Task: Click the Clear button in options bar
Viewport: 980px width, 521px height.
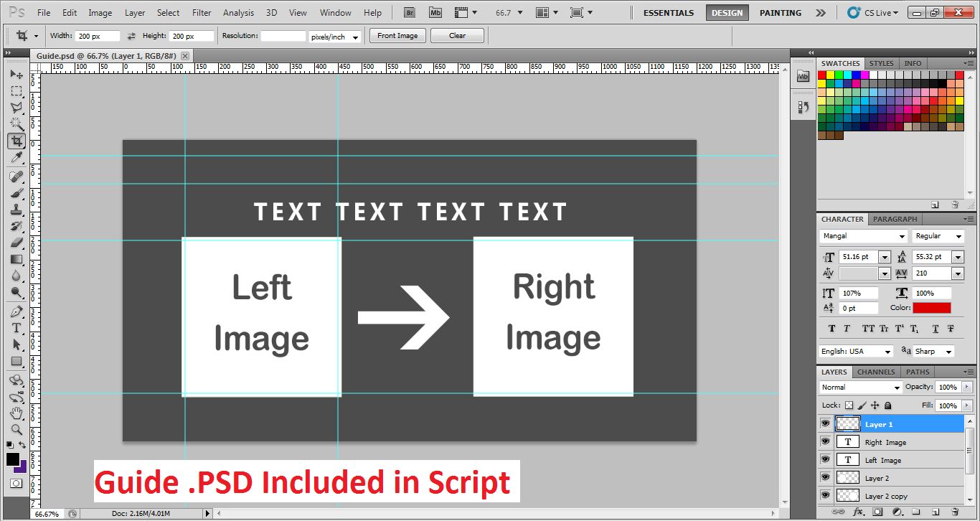Action: coord(457,36)
